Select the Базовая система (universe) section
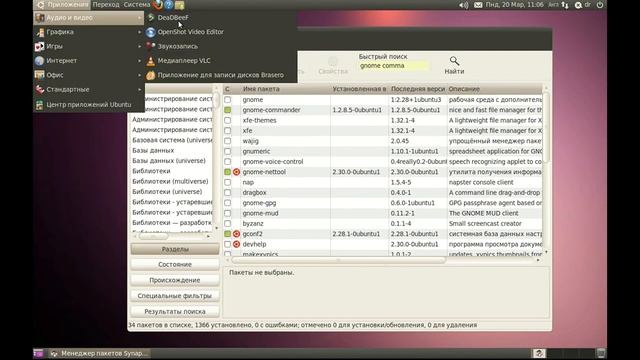Viewport: 640px width, 360px height. (x=172, y=140)
